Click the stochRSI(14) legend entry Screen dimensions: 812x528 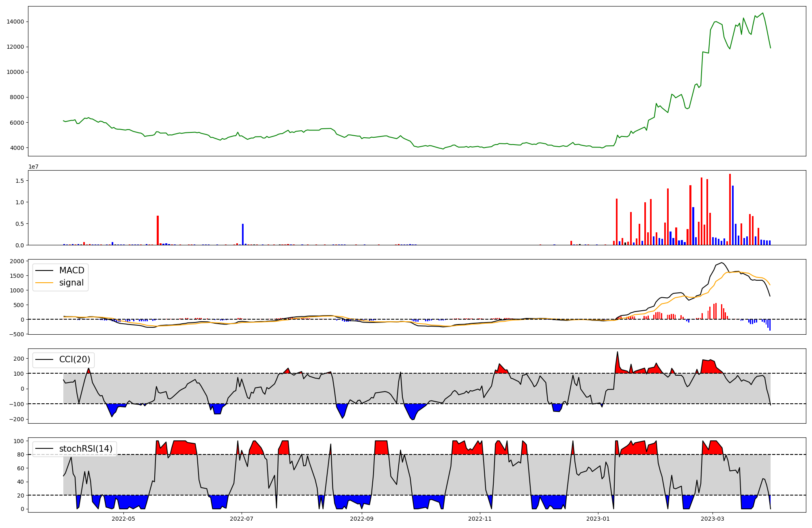(x=86, y=448)
